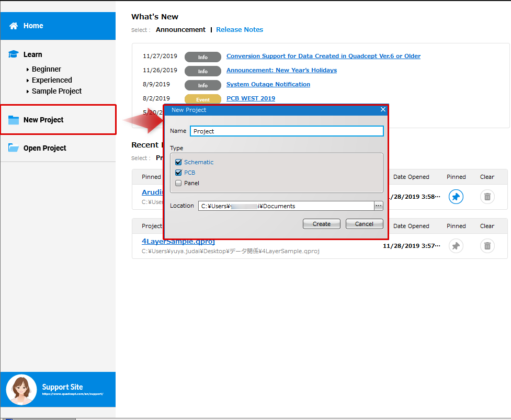This screenshot has width=511, height=420.
Task: Pin the 4LayerSample.qproj project
Action: 456,246
